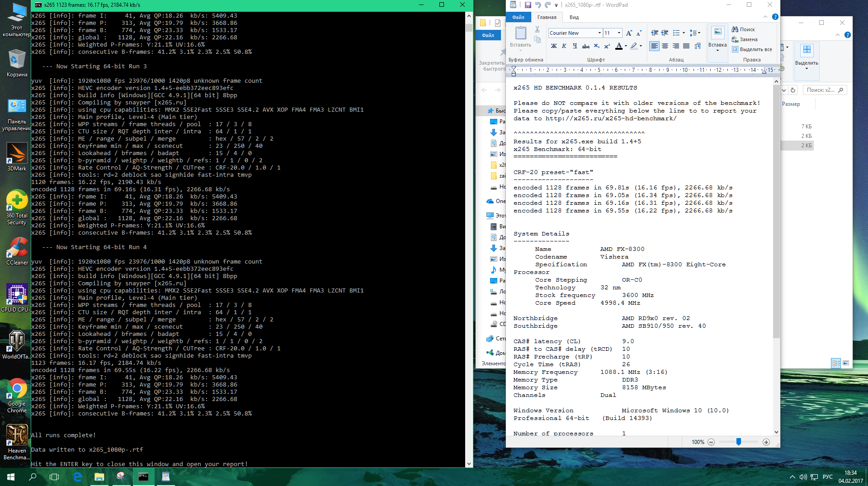This screenshot has height=486, width=868.
Task: Click Замена to replace text
Action: click(745, 39)
